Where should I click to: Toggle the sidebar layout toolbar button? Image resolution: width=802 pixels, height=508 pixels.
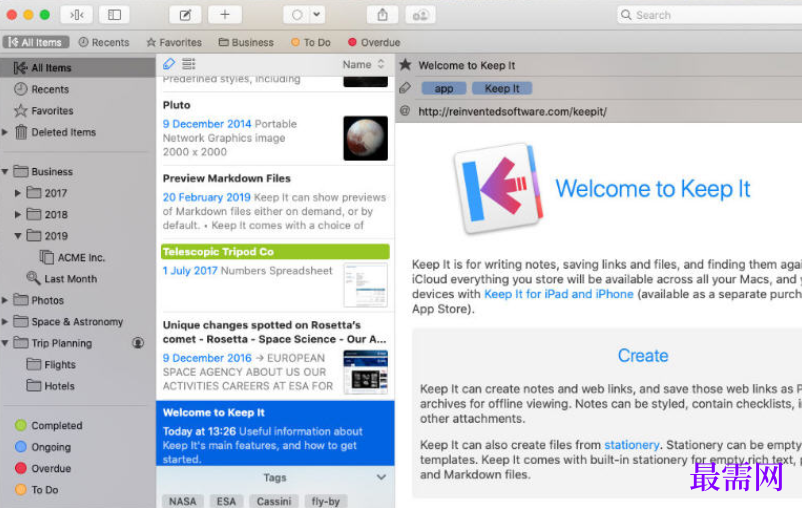tap(114, 15)
